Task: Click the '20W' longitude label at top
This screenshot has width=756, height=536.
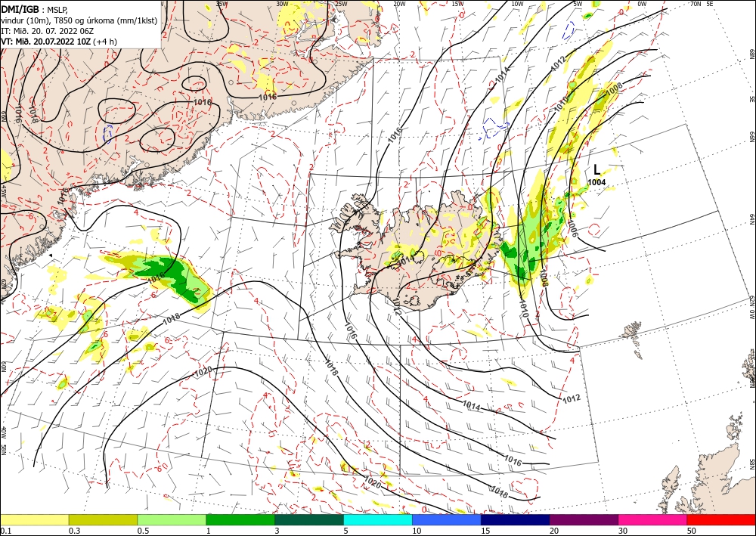Action: click(x=399, y=3)
